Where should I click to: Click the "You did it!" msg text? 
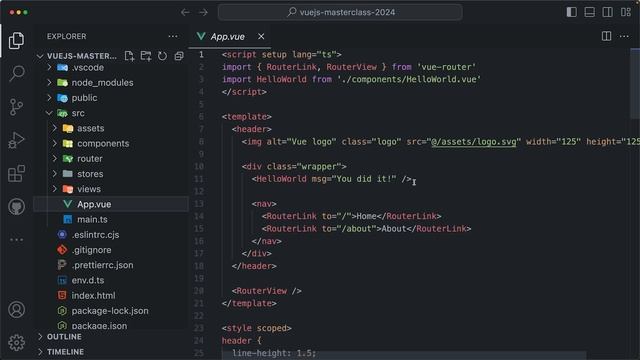(364, 179)
